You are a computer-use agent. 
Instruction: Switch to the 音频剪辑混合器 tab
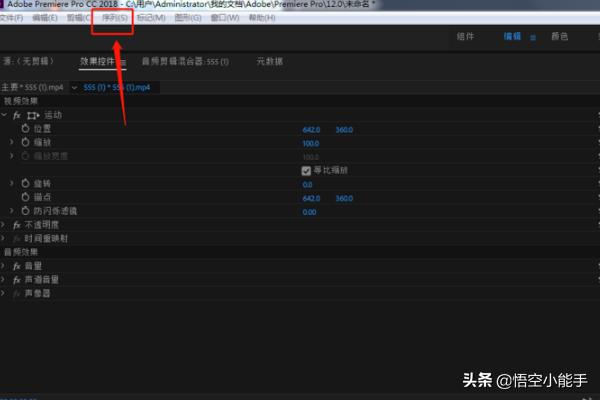click(185, 61)
